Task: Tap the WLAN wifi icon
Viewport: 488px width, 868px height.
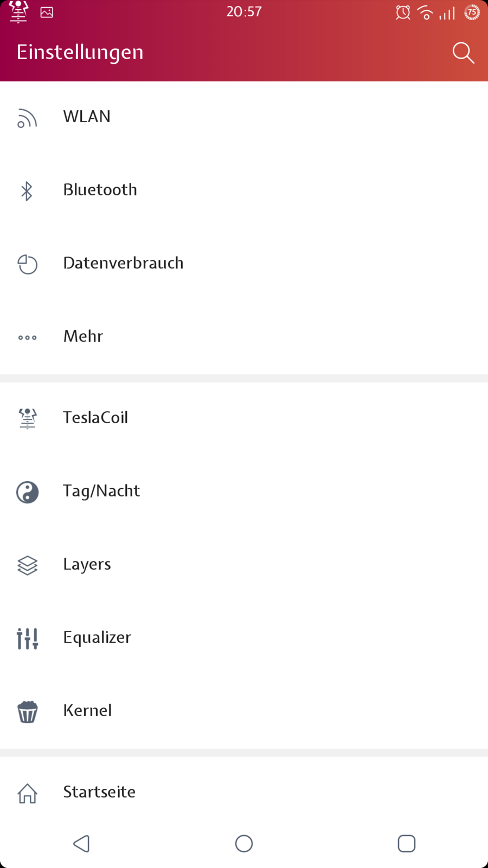Action: 27,118
